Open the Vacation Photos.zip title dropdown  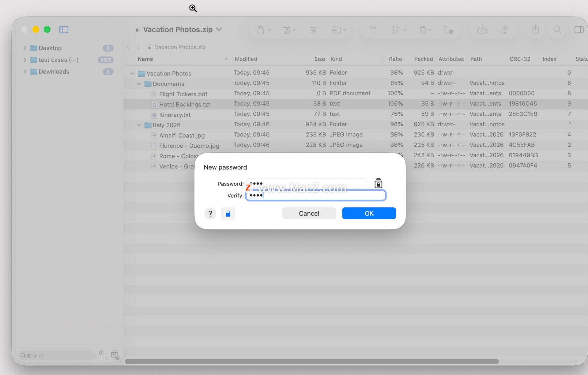[x=219, y=29]
